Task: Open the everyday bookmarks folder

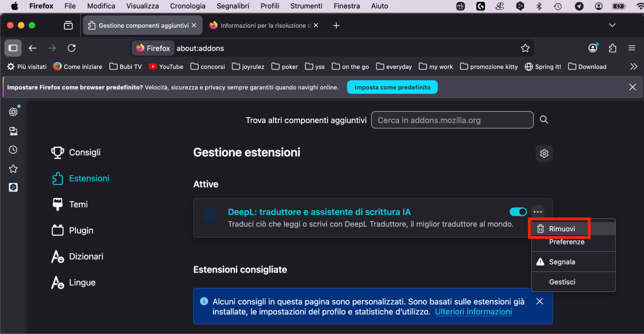Action: [394, 66]
